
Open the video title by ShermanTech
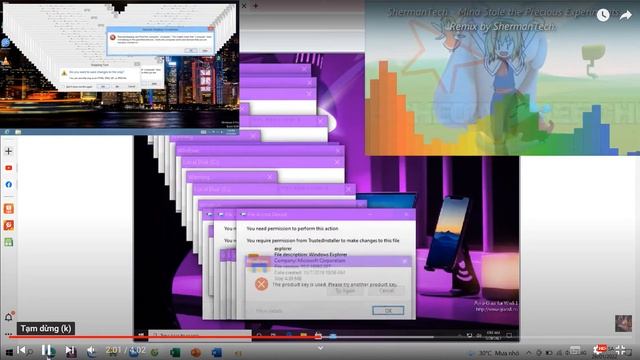pyautogui.click(x=502, y=19)
